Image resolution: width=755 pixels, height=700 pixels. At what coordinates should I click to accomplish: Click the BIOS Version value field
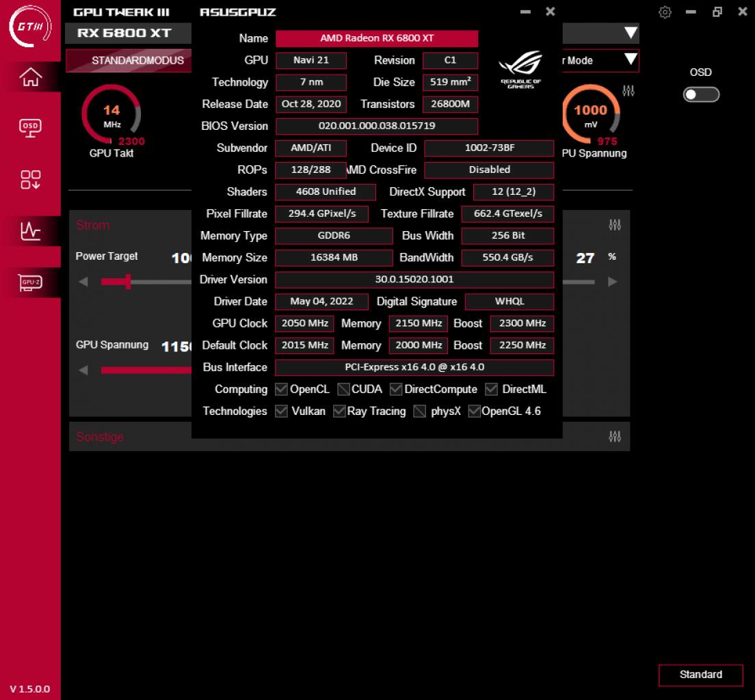coord(377,126)
